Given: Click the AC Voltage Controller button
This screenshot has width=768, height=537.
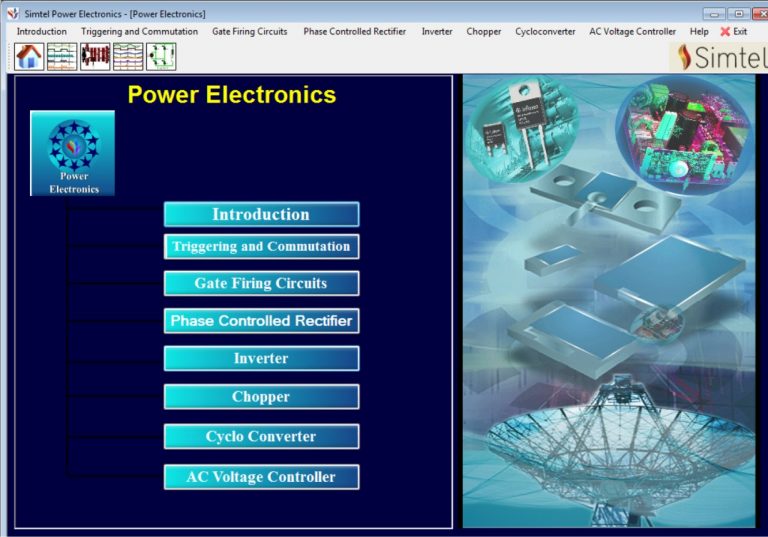Looking at the screenshot, I should point(262,477).
